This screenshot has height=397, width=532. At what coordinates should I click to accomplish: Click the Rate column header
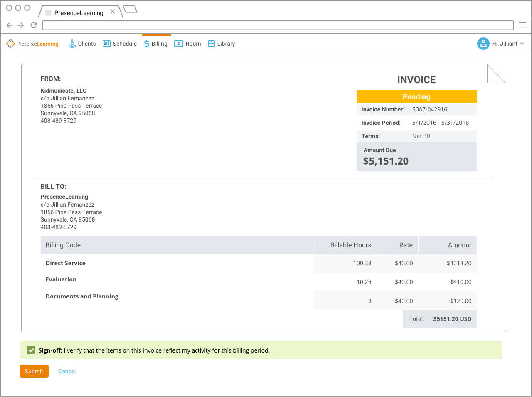click(397, 245)
